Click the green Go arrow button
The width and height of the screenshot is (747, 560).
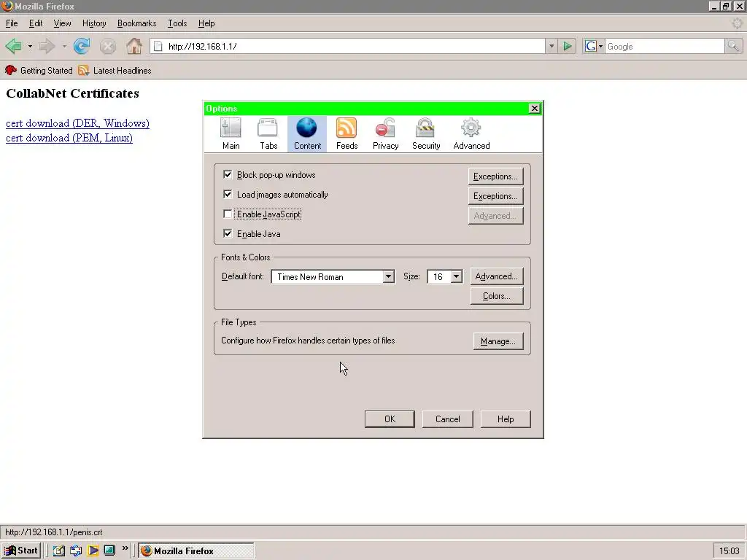[x=567, y=46]
